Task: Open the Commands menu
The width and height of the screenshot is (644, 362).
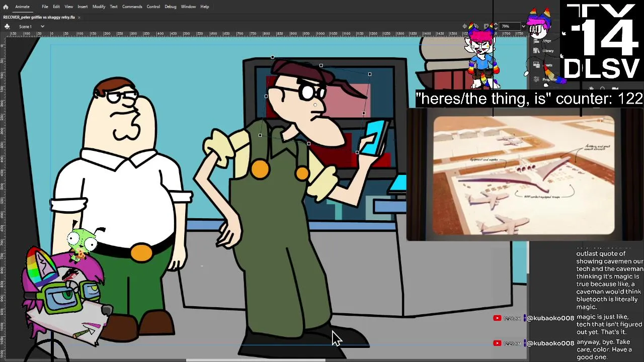Action: coord(132,7)
